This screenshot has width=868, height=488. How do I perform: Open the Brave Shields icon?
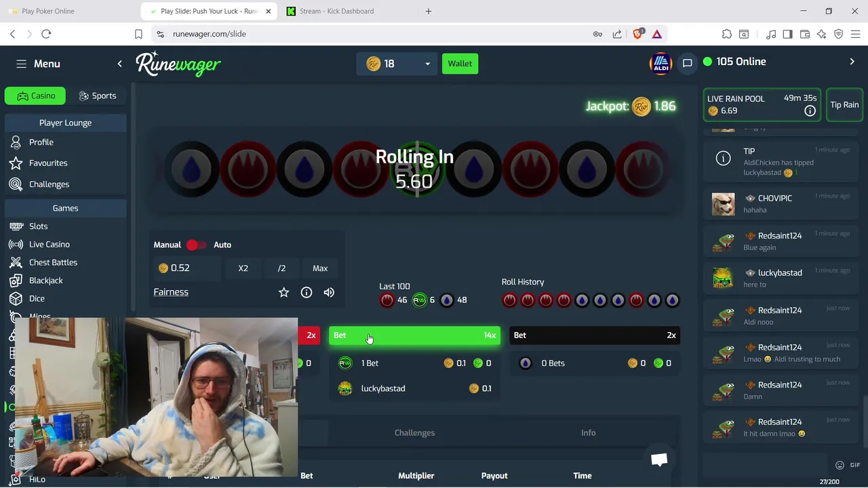click(638, 34)
